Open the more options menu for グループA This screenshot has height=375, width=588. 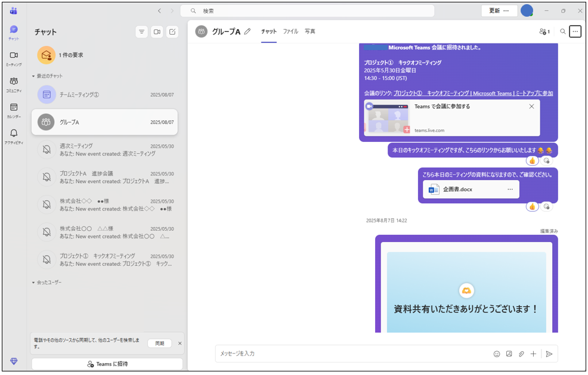(574, 32)
